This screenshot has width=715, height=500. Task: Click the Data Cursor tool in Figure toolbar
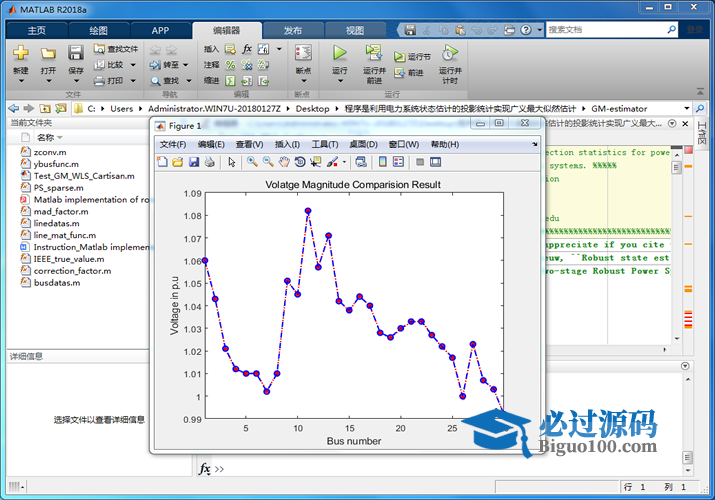316,162
